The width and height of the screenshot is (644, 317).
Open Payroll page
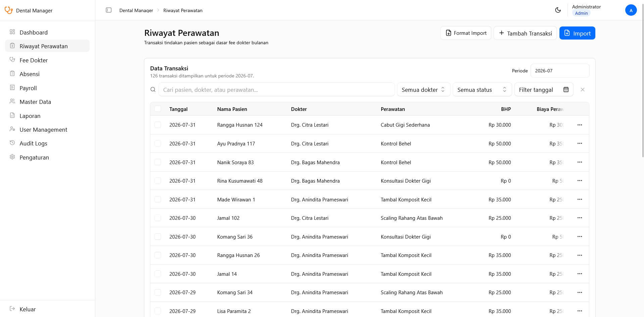[x=47, y=88]
